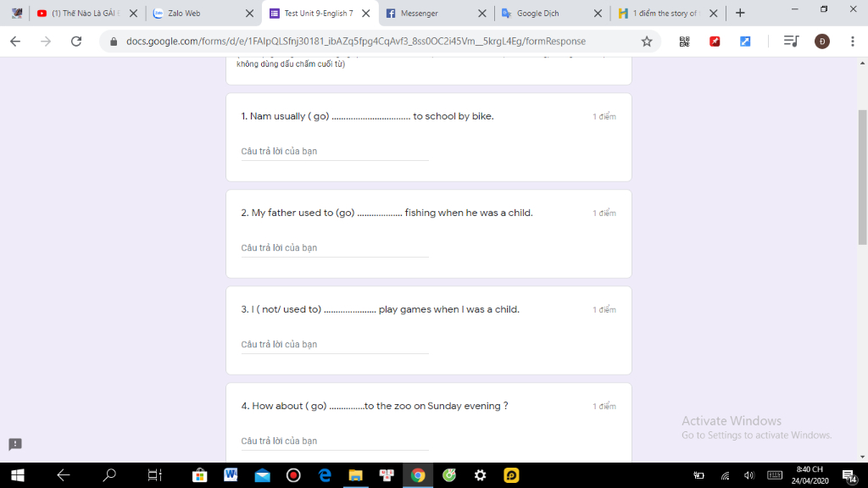
Task: Close the Messenger tab
Action: (x=482, y=14)
